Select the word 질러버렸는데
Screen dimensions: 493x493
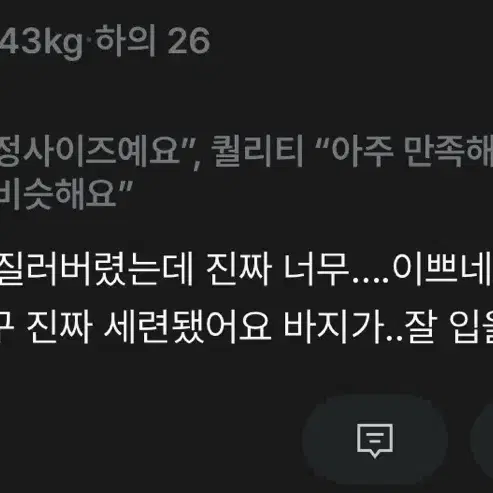97,269
